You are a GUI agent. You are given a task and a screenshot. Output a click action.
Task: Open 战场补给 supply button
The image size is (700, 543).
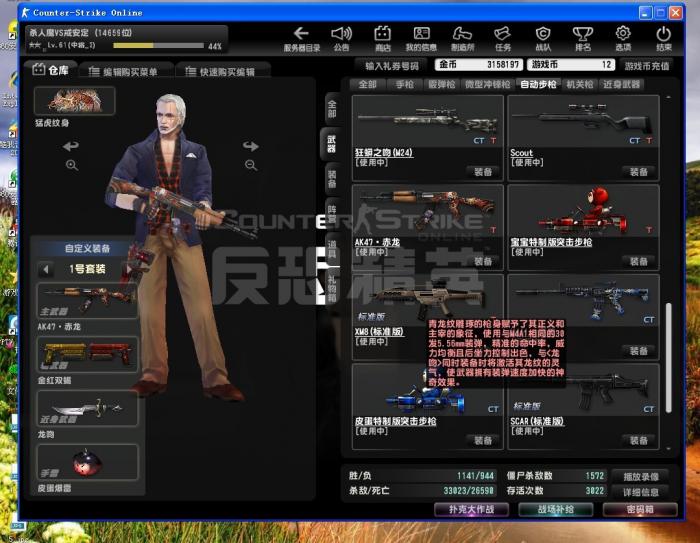tap(555, 510)
